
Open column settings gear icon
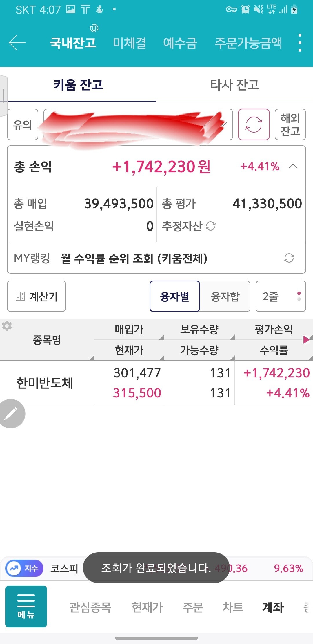(7, 326)
